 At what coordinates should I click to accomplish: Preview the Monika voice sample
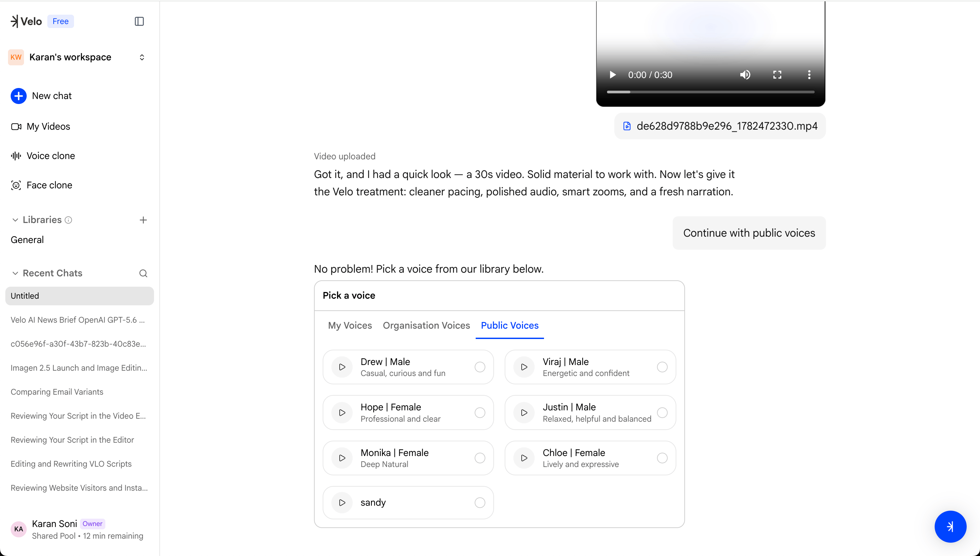pyautogui.click(x=342, y=458)
